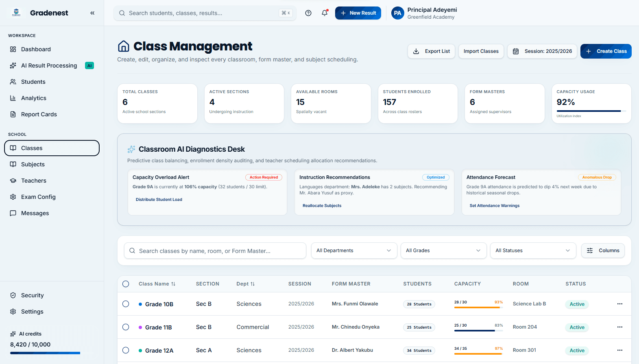Click the New Result button

(x=358, y=13)
